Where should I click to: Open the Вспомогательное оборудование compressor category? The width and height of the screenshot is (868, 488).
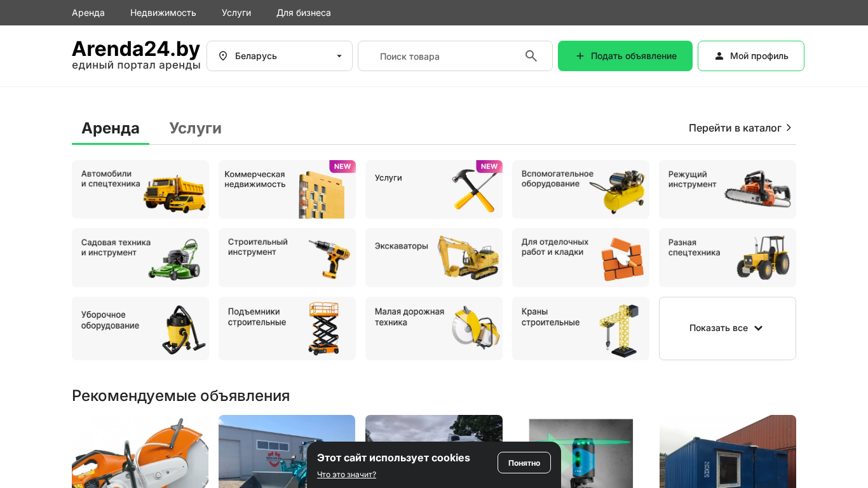coord(581,189)
